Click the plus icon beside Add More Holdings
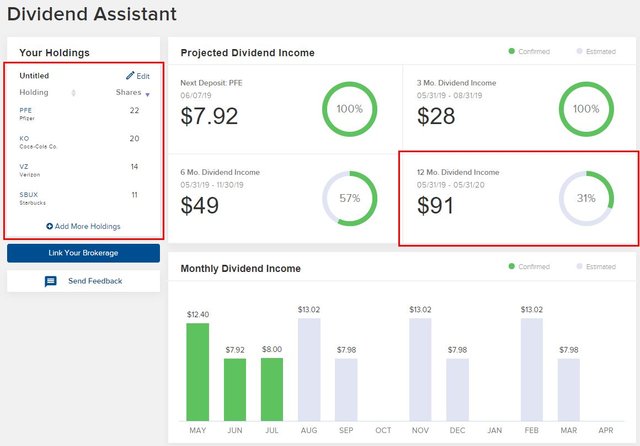The image size is (640, 446). point(49,226)
